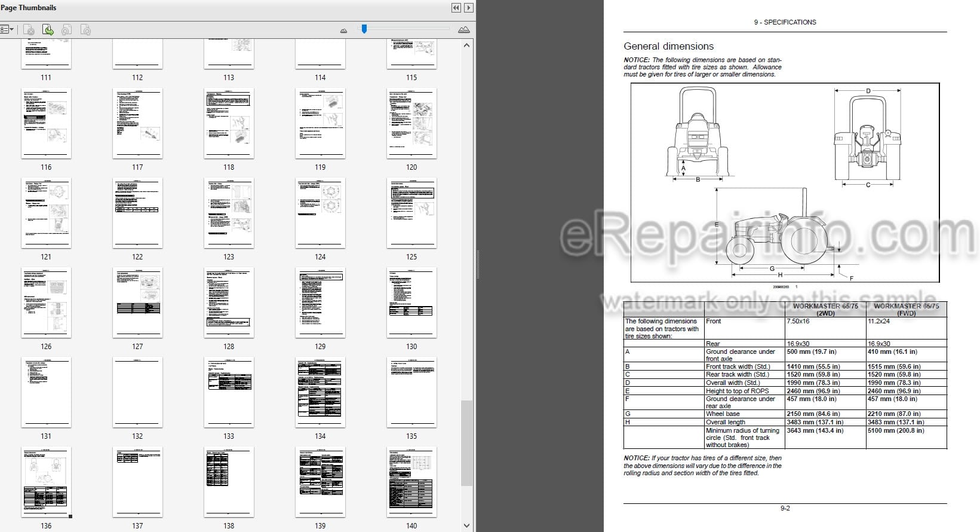
Task: Select page 113 thumbnail
Action: [229, 55]
